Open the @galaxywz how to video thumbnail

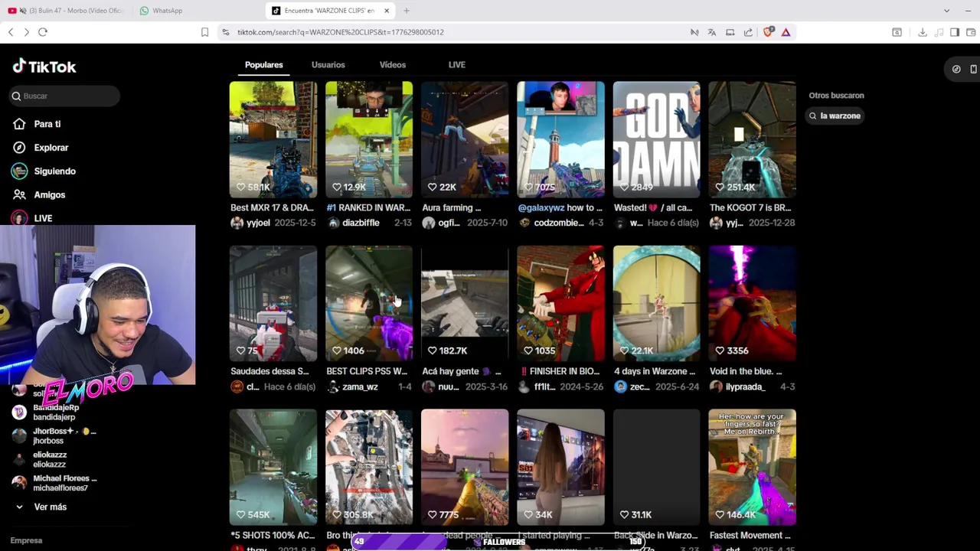[x=560, y=139]
